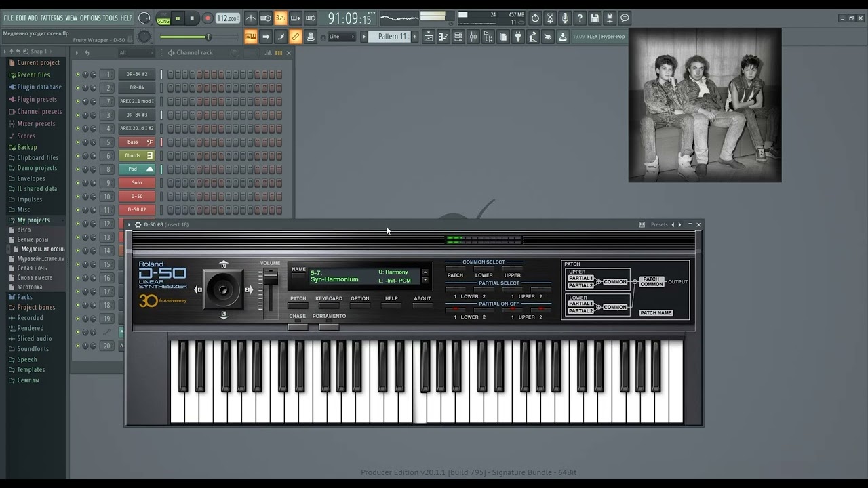Viewport: 868px width, 488px height.
Task: Toggle the D-50 CHASE button
Action: point(298,327)
